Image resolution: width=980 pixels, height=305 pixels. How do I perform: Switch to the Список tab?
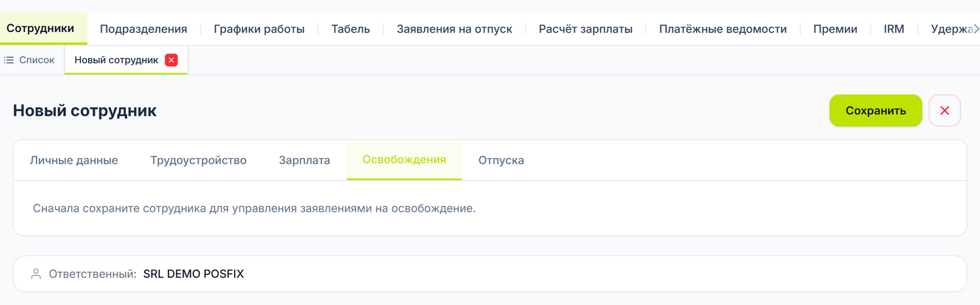(29, 60)
